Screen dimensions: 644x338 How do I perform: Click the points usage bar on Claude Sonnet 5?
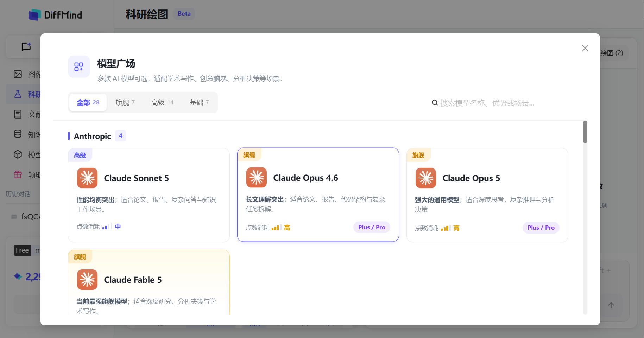[107, 227]
